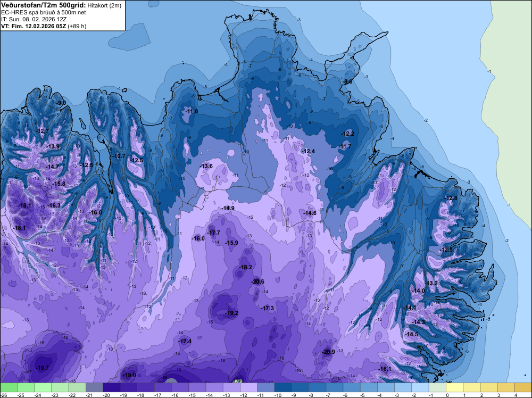Image resolution: width=532 pixels, height=398 pixels.
Task: Click the -14.1 temperature label
Action: pos(410,308)
